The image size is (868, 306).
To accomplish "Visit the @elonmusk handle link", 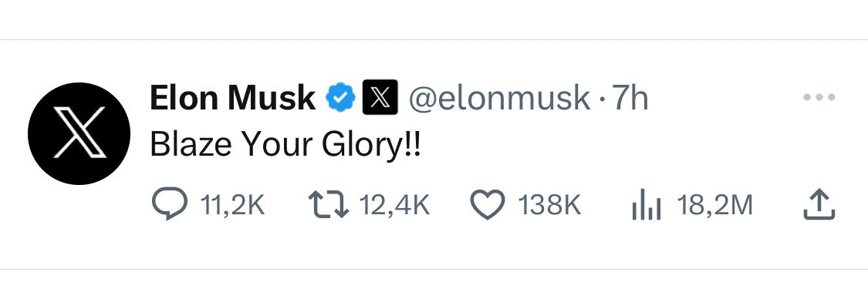I will [499, 99].
